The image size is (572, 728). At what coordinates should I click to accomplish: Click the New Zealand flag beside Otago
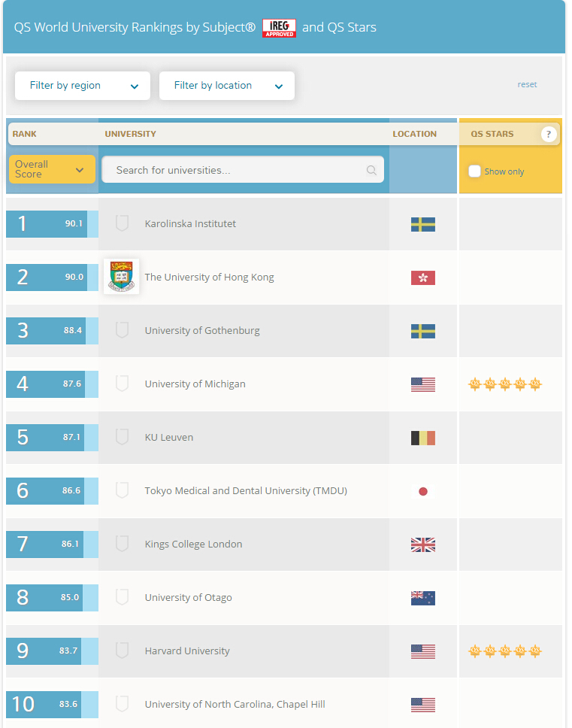422,598
